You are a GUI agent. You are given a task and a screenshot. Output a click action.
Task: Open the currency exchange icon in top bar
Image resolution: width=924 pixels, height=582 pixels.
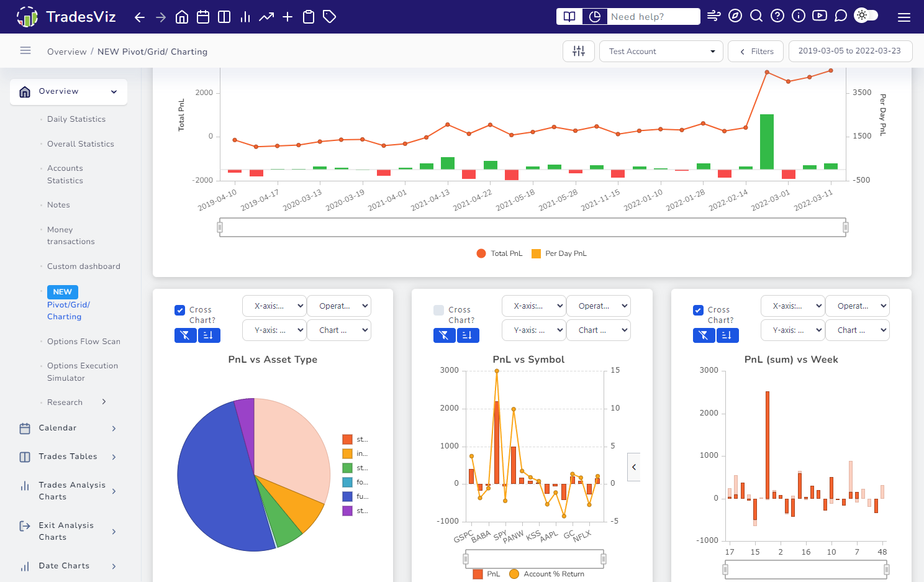pyautogui.click(x=714, y=16)
